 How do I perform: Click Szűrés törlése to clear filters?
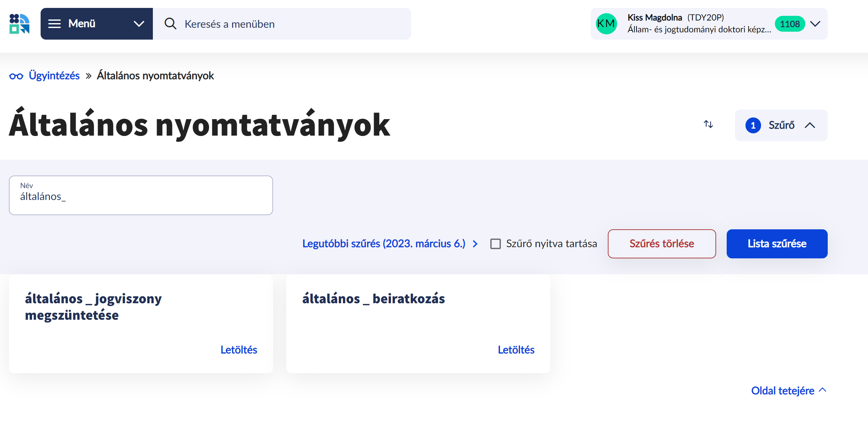pos(661,244)
